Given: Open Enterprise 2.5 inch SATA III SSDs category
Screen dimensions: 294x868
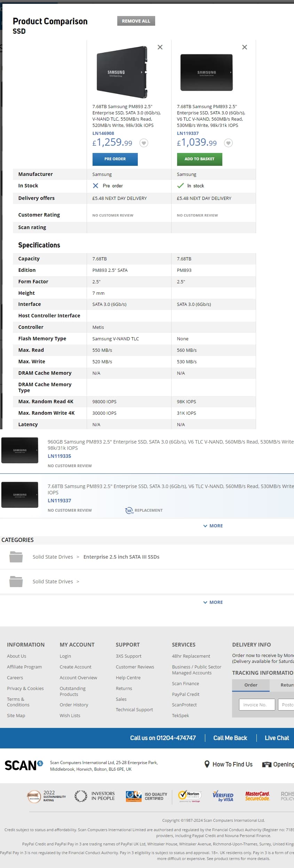Looking at the screenshot, I should tap(121, 557).
